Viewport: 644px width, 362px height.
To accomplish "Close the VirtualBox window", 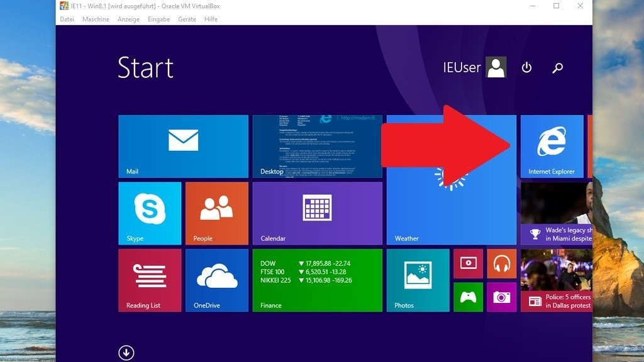I will (580, 6).
